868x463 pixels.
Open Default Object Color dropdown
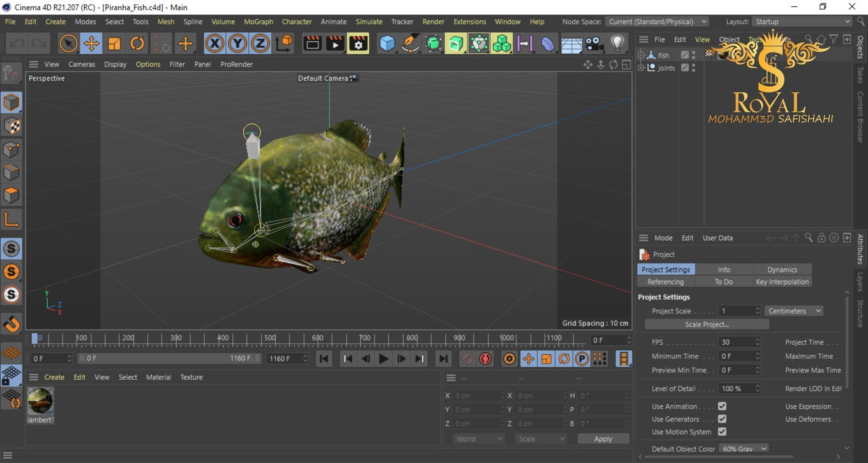[744, 448]
